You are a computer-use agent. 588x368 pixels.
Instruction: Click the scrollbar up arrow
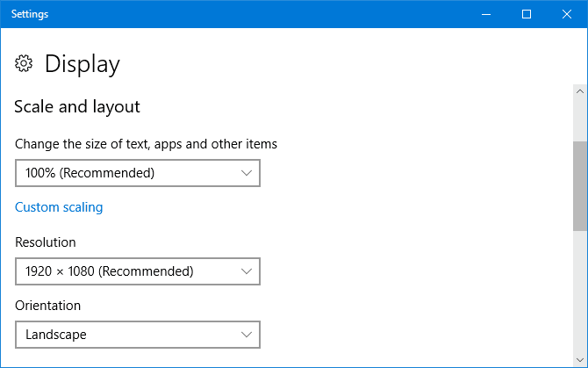580,90
